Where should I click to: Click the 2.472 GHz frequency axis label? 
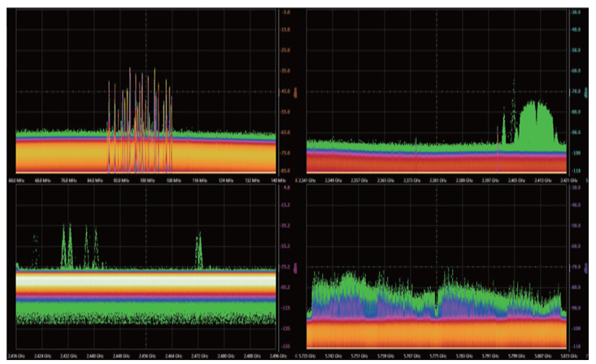[x=199, y=356]
